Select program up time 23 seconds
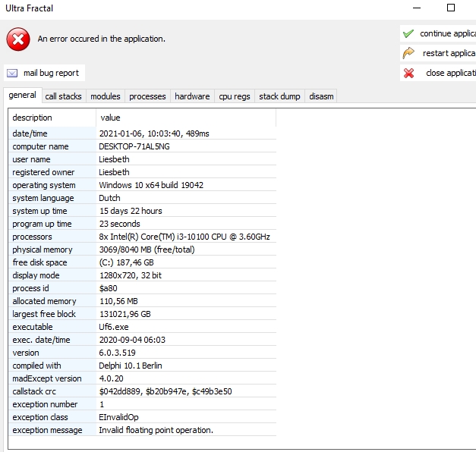The height and width of the screenshot is (452, 476). point(120,224)
